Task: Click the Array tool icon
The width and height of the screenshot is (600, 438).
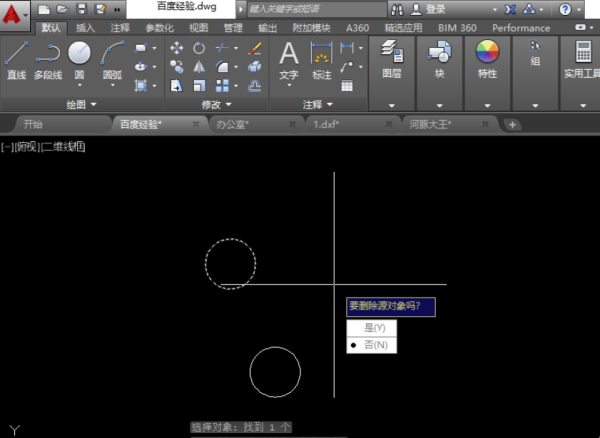Action: (222, 86)
